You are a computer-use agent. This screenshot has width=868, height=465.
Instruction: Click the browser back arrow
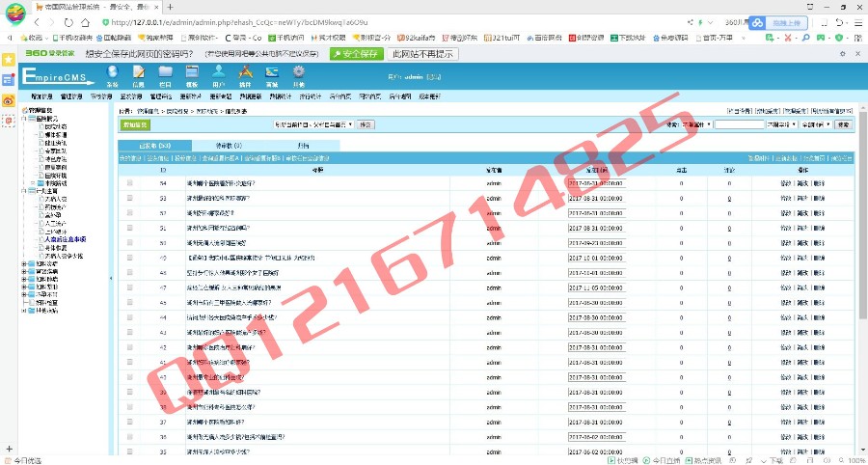click(x=37, y=22)
